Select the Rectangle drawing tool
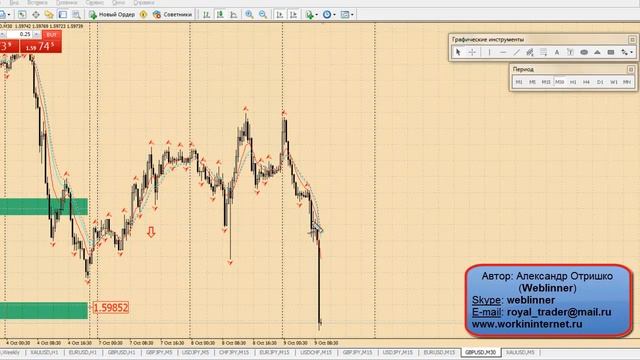Viewport: 640px width, 360px height. tap(611, 52)
